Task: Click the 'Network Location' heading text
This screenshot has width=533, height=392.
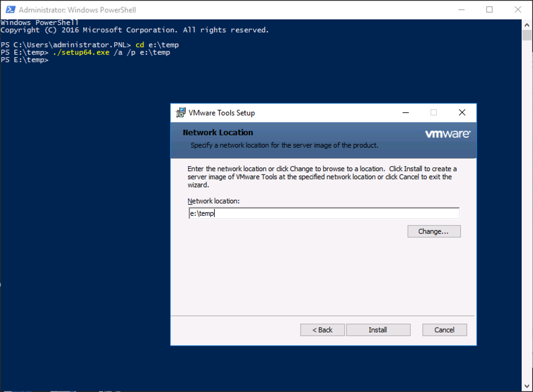Action: click(x=218, y=133)
